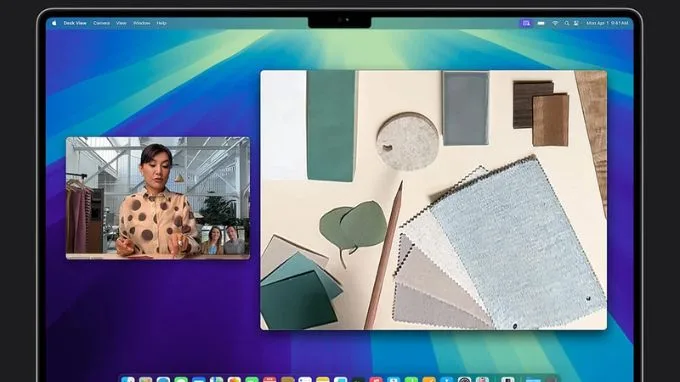
Task: Open the Desk View application menu
Action: coord(75,23)
